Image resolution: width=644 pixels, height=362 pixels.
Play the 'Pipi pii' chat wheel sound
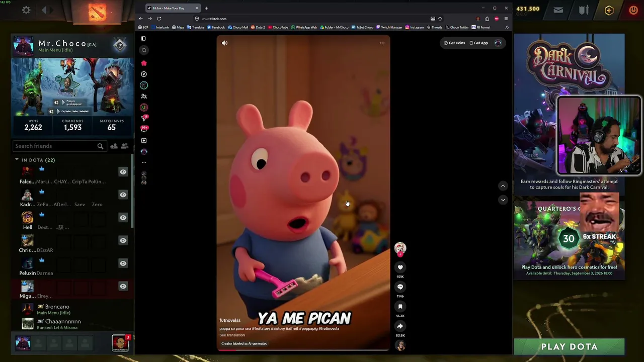pos(56,103)
